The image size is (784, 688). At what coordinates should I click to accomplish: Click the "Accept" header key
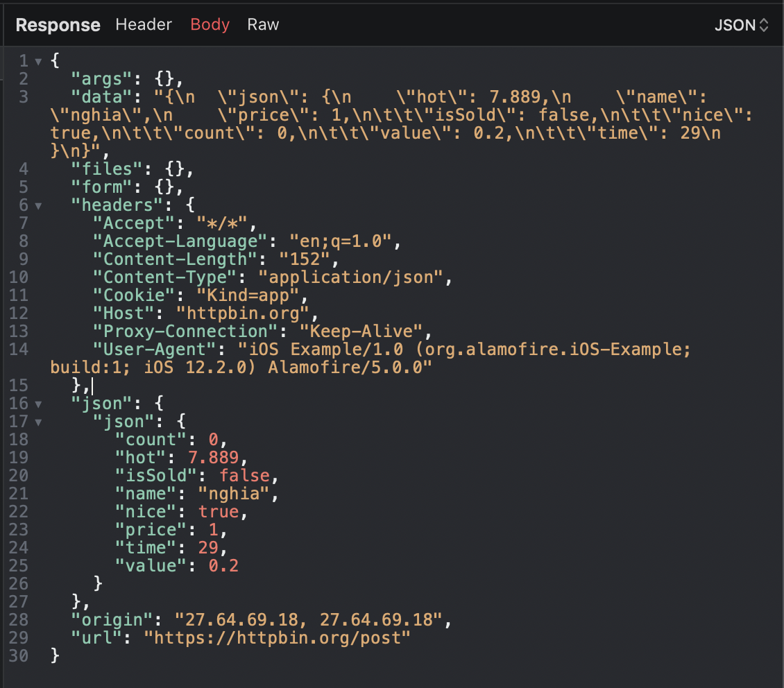(133, 223)
